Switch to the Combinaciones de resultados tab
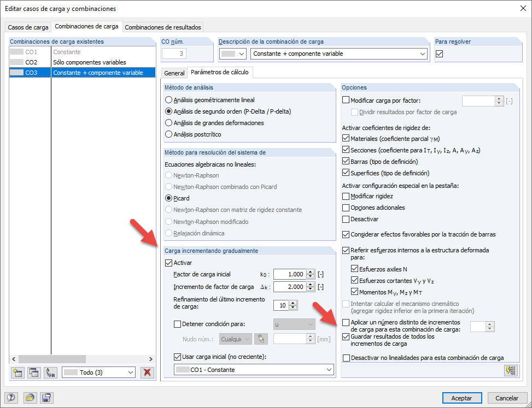This screenshot has width=532, height=408. click(162, 26)
